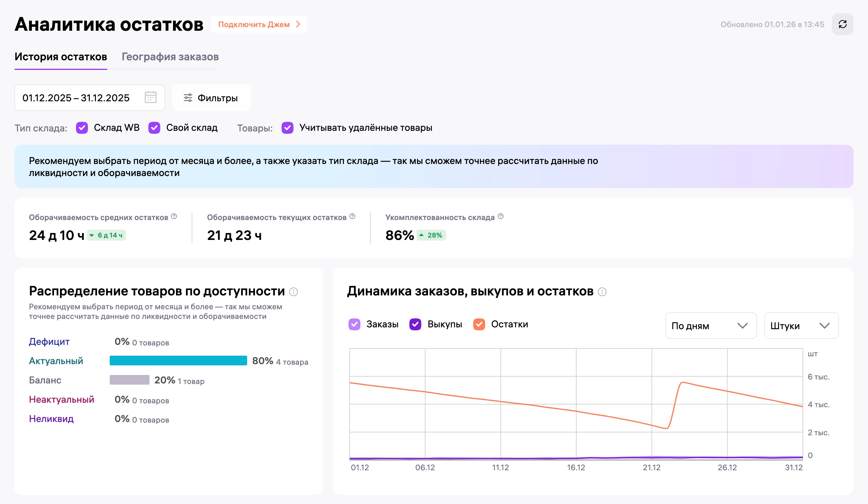868x504 pixels.
Task: Show help for Оборачиваемость текущих остатков
Action: click(x=352, y=216)
